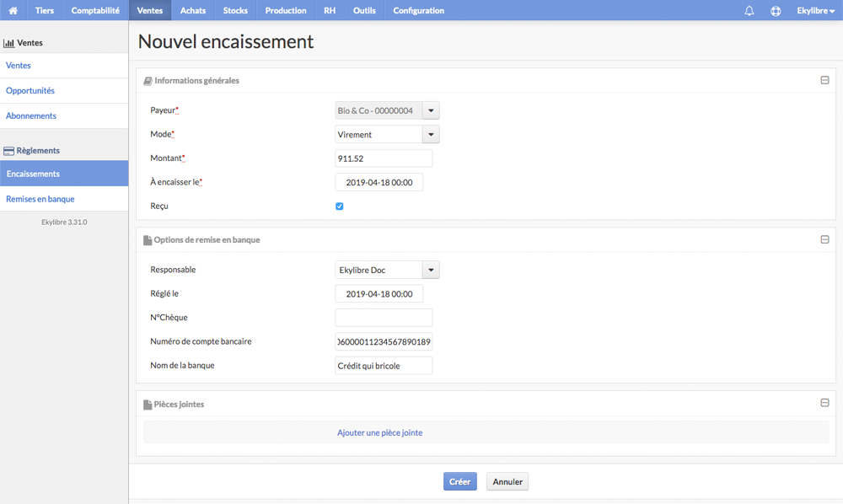The height and width of the screenshot is (504, 843).
Task: Click the Réglé le date field
Action: (x=379, y=294)
